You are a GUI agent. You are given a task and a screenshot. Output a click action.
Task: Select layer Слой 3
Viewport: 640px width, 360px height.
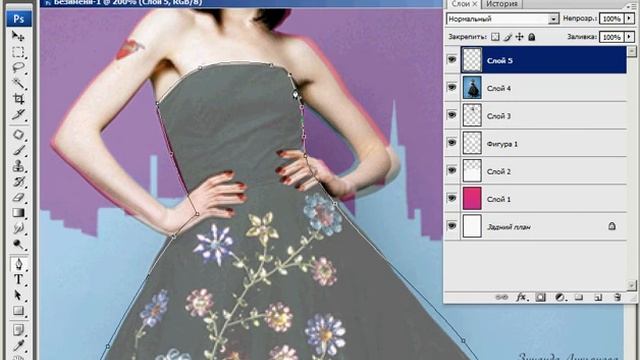(x=544, y=116)
